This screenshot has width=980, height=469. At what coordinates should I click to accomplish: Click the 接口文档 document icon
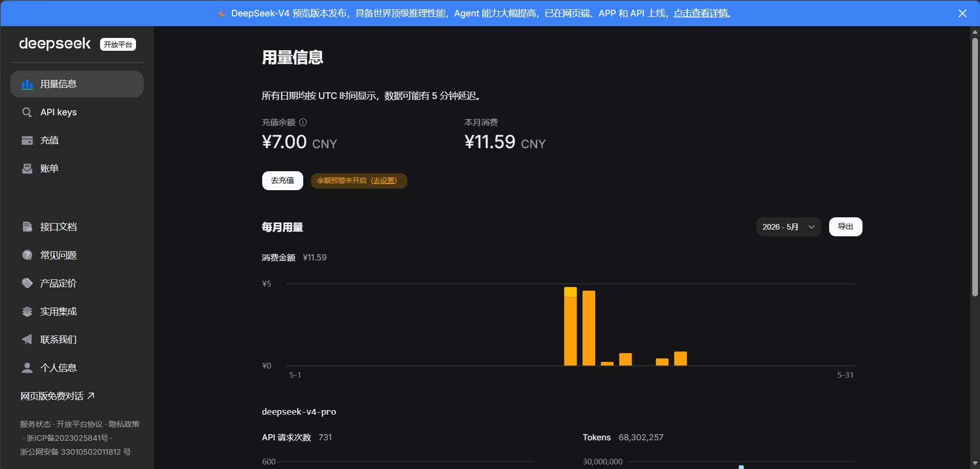click(27, 227)
